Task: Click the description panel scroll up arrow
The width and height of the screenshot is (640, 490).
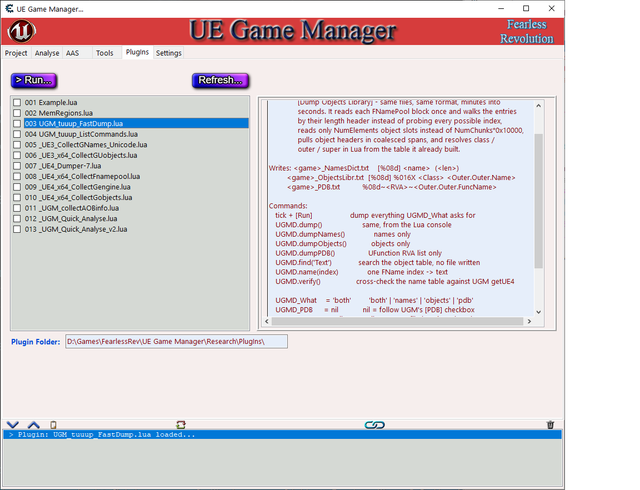Action: (538, 106)
